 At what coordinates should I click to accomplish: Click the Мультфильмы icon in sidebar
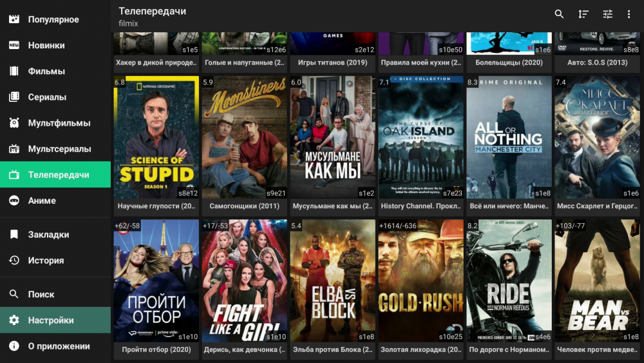point(14,123)
